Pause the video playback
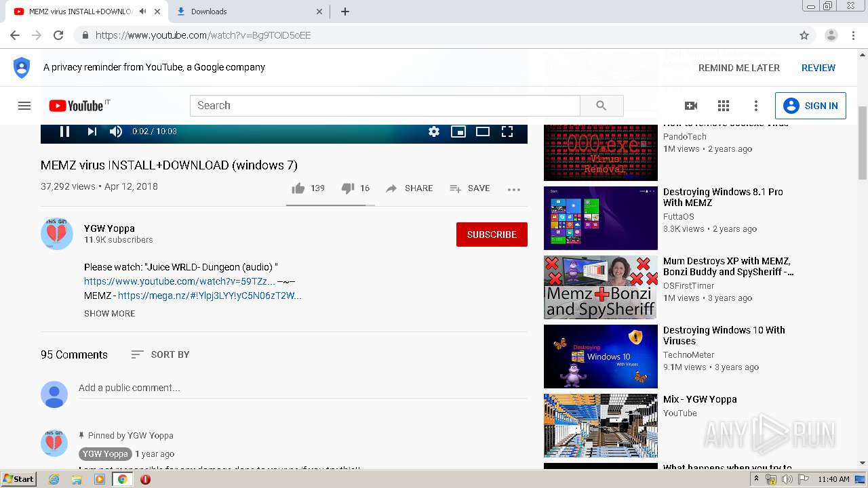The width and height of the screenshot is (868, 488). tap(65, 131)
